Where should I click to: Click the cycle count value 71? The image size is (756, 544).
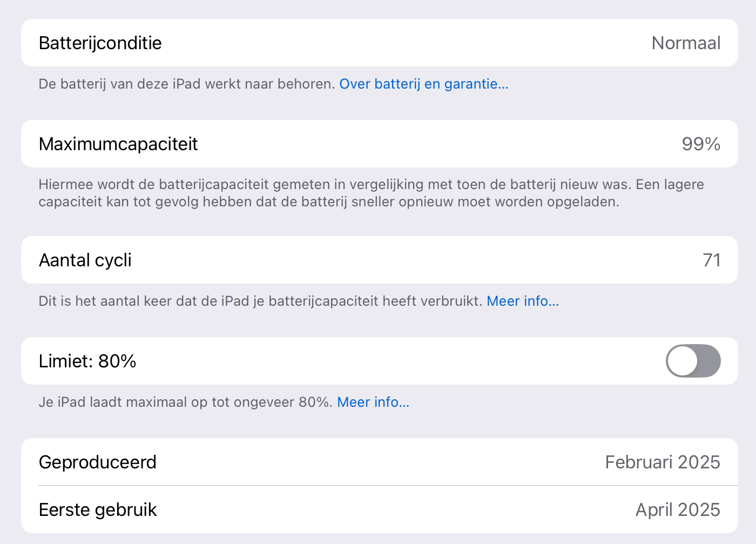[711, 260]
